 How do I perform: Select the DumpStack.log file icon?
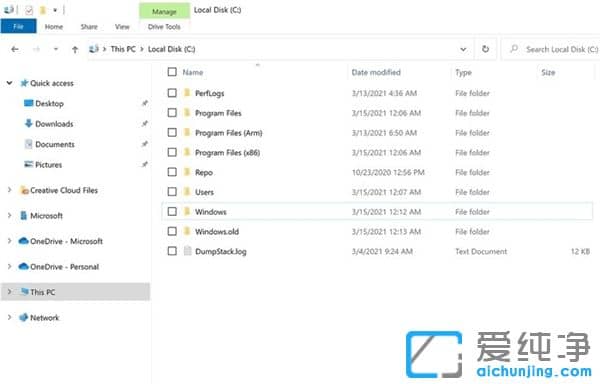click(187, 251)
